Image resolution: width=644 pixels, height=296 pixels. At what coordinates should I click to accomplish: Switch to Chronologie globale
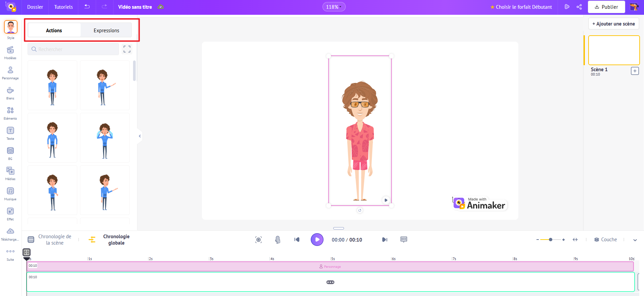click(x=110, y=240)
